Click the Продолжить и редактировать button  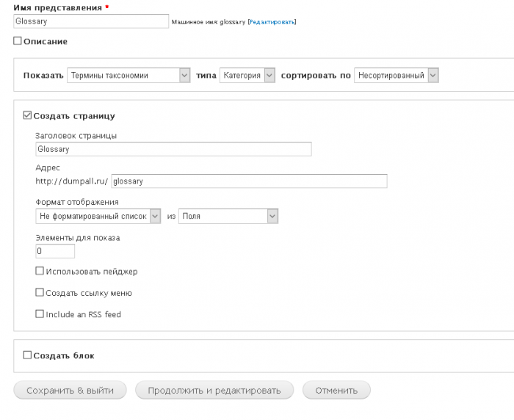214,391
